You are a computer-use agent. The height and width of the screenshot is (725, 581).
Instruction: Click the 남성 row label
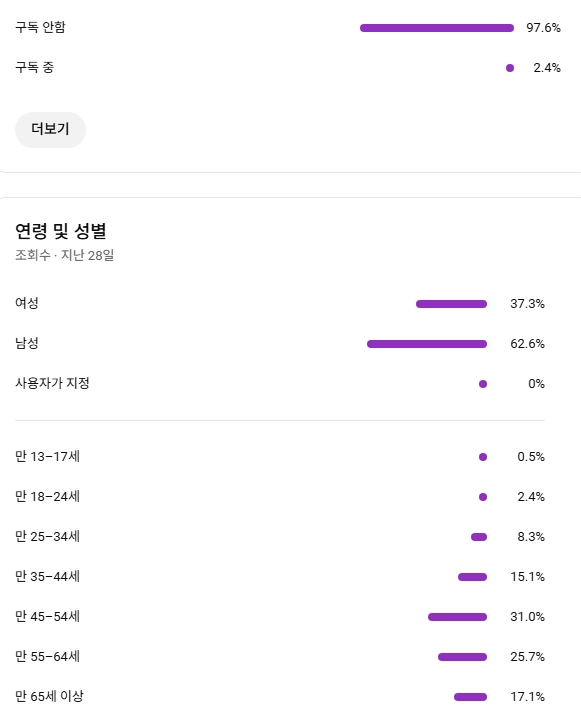click(27, 343)
